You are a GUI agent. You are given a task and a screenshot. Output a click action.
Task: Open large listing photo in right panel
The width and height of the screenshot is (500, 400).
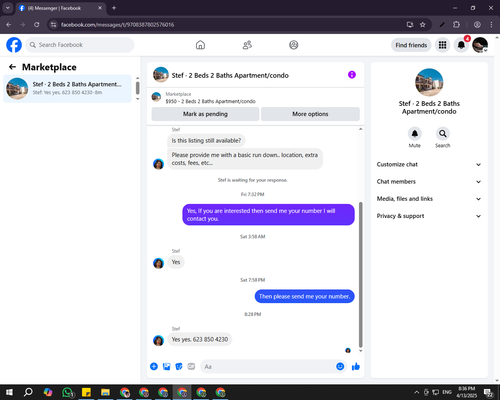[x=429, y=82]
